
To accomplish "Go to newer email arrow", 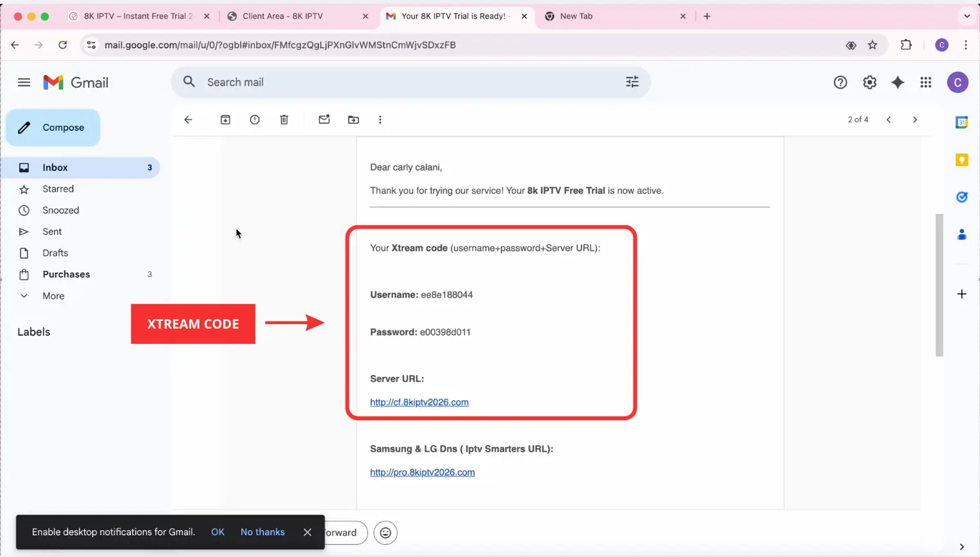I will click(x=888, y=119).
